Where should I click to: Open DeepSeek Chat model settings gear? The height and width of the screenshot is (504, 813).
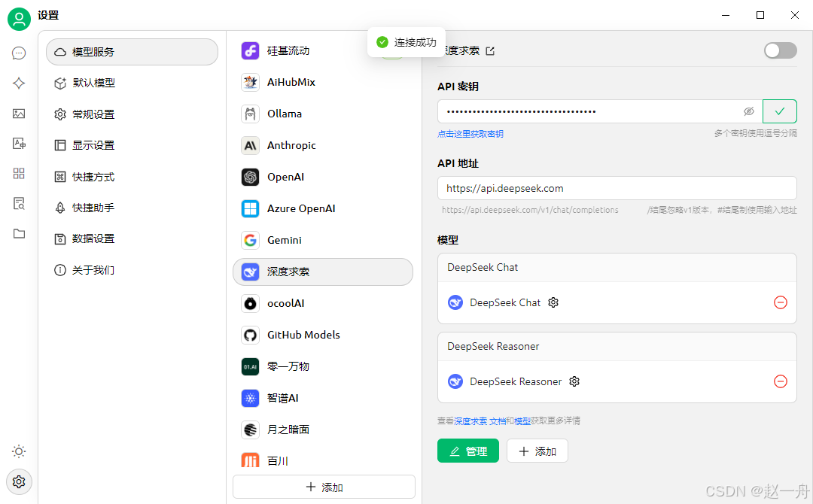(x=553, y=302)
